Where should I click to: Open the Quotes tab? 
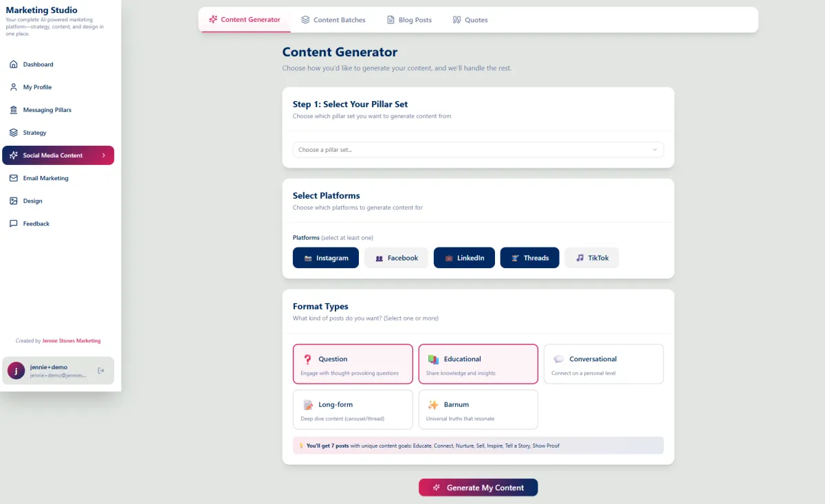click(470, 20)
